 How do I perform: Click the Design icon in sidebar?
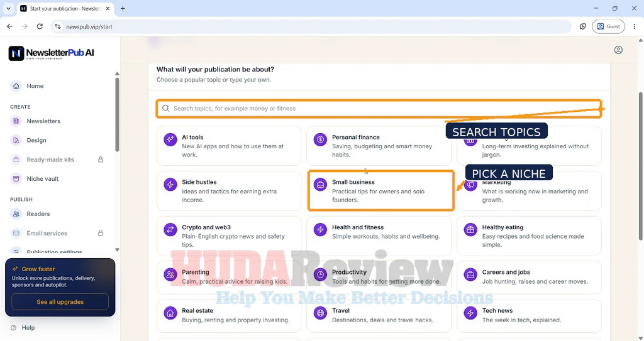[x=16, y=140]
